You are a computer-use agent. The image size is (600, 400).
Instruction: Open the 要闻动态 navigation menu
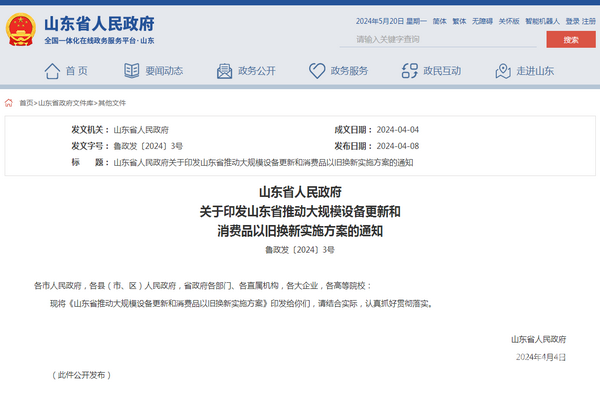[x=164, y=71]
